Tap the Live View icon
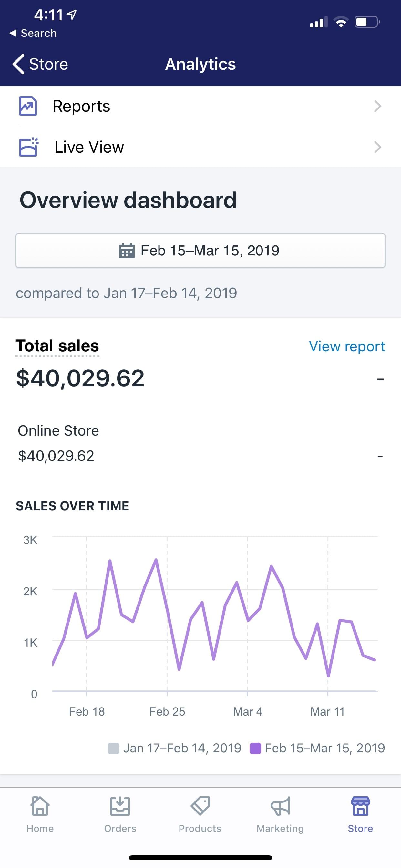 (28, 147)
